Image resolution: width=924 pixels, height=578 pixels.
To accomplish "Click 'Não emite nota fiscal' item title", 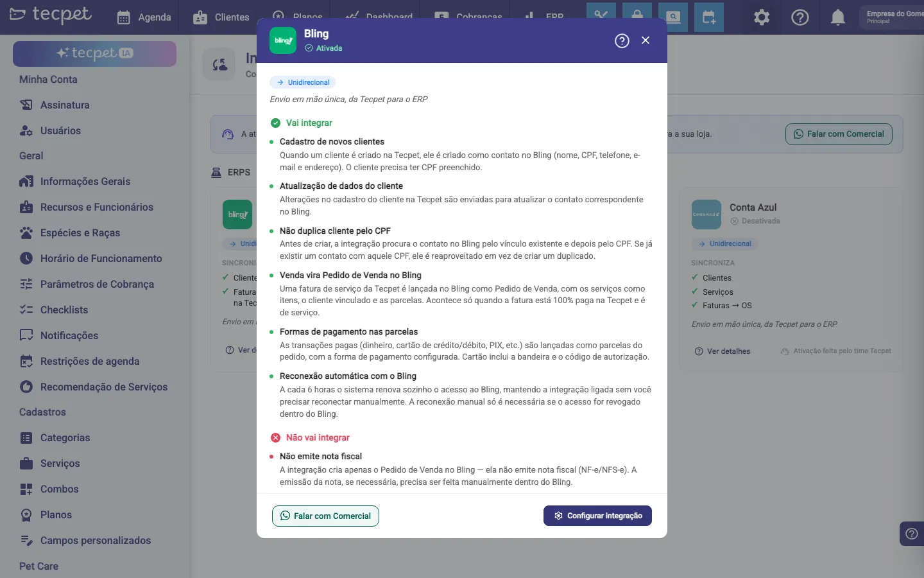I will (x=321, y=456).
